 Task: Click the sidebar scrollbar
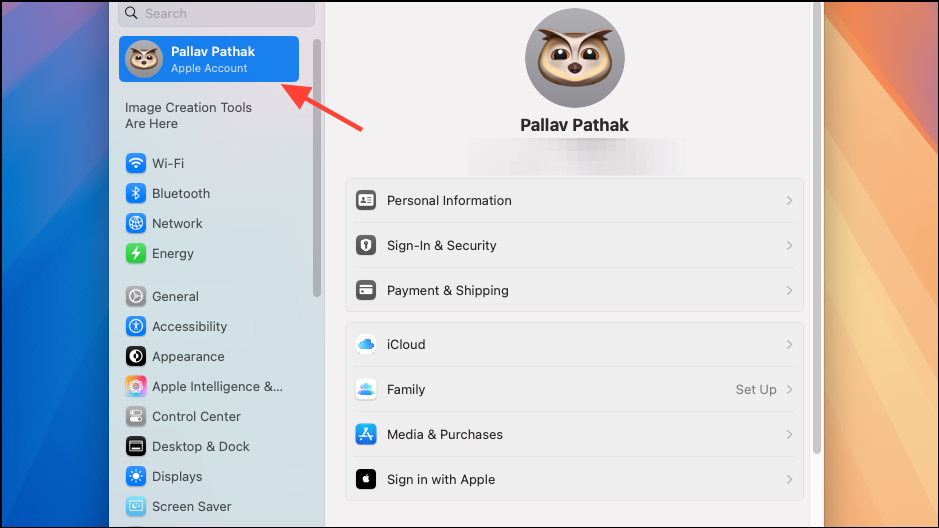(x=317, y=168)
